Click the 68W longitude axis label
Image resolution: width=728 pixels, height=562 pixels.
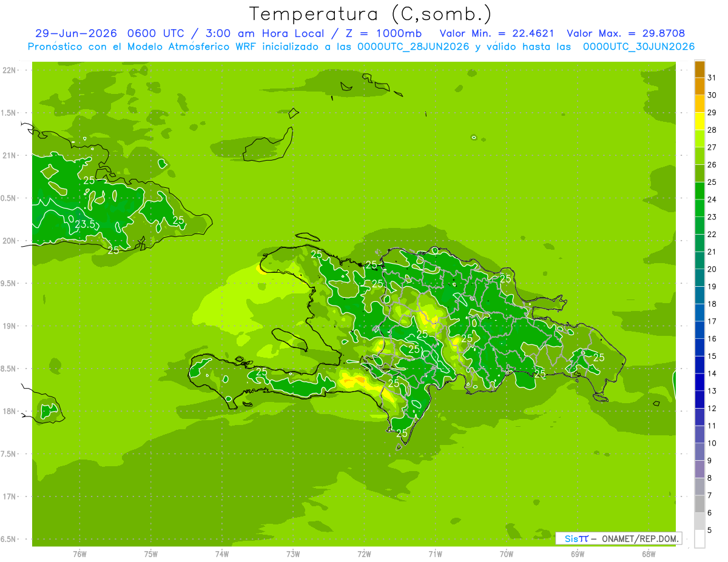click(649, 554)
